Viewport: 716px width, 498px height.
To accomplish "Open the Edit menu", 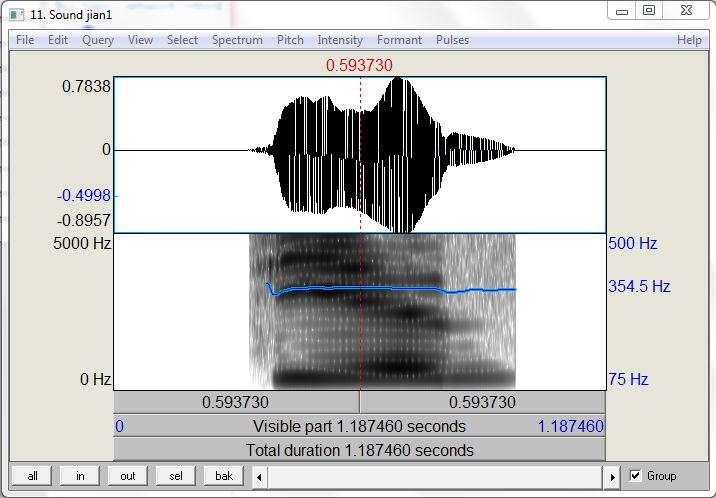I will [58, 40].
